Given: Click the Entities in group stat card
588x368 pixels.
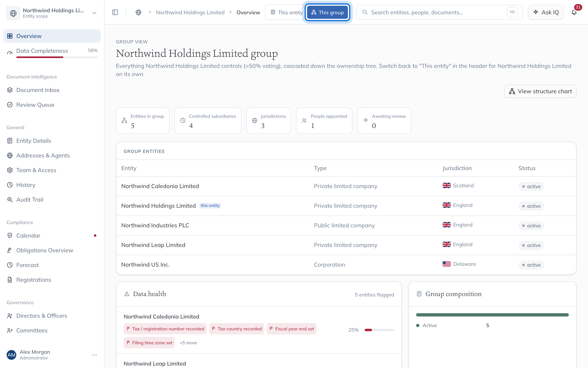Looking at the screenshot, I should (143, 121).
